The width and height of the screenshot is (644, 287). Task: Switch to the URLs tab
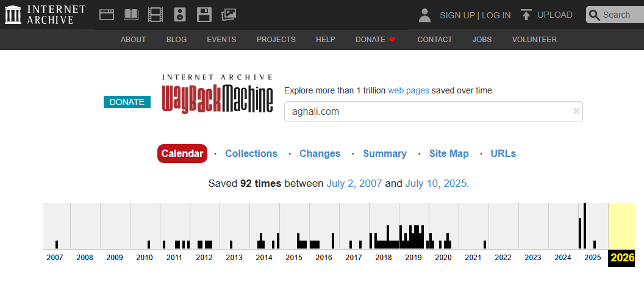click(x=503, y=153)
